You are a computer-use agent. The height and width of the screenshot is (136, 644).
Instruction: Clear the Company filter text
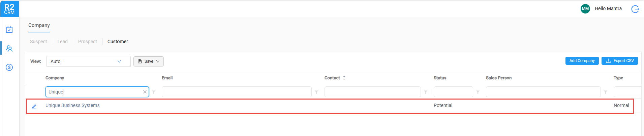click(145, 92)
